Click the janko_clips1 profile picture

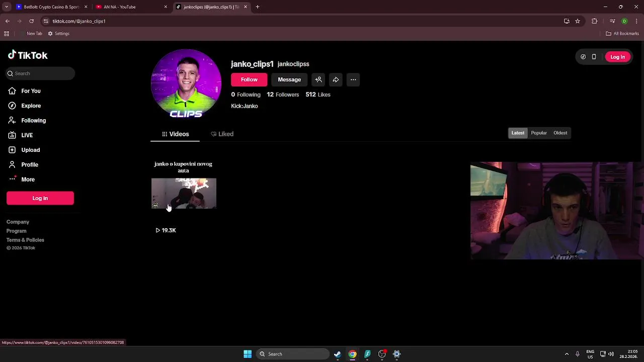coord(186,84)
